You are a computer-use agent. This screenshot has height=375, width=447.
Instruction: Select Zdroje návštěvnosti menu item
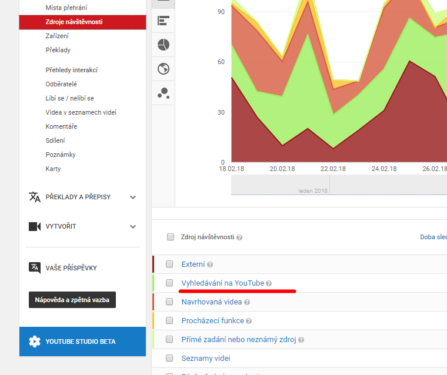[82, 22]
